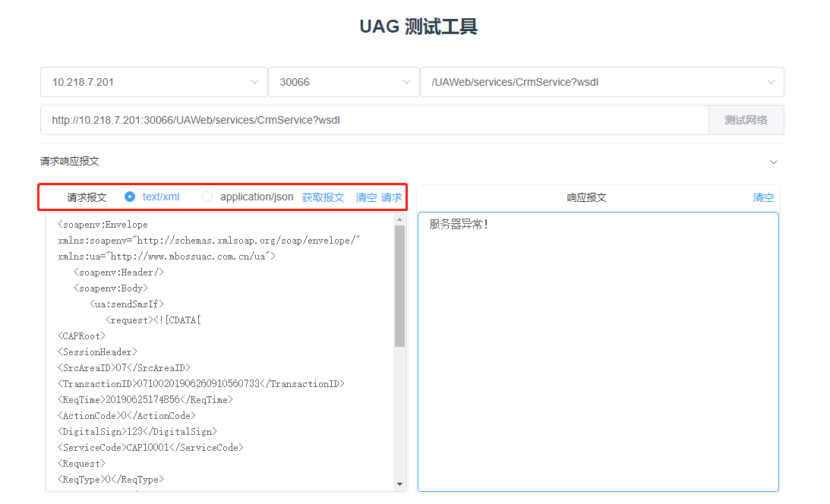Viewport: 830px width, 504px height.
Task: Click the full URL input field
Action: point(374,120)
